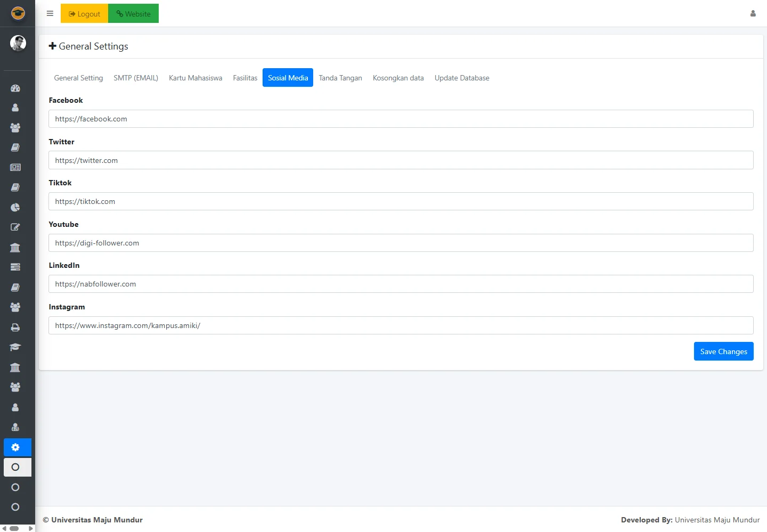The width and height of the screenshot is (767, 532).
Task: Switch to the SMTP (EMAIL) tab
Action: click(136, 78)
